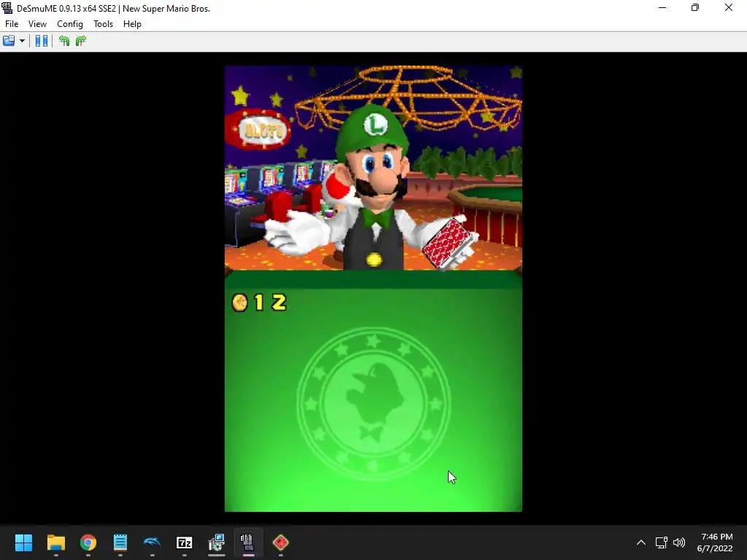Viewport: 747px width, 560px height.
Task: Open the red diamond app in the taskbar
Action: pyautogui.click(x=281, y=542)
